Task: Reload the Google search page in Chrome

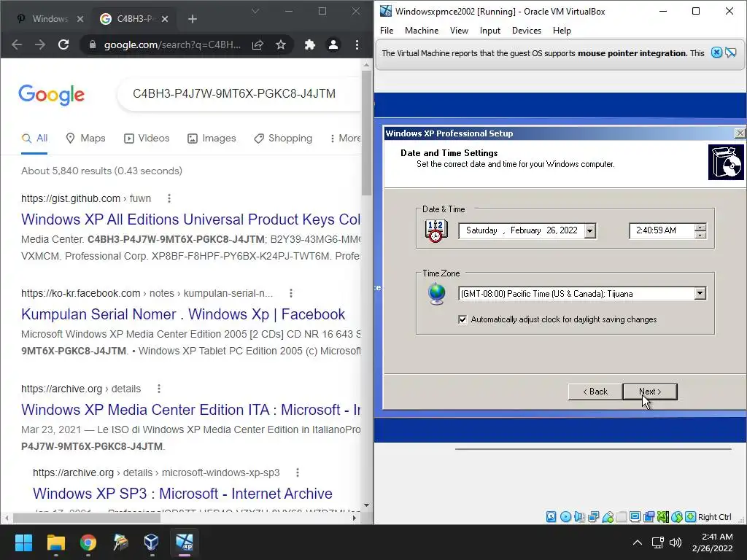Action: (63, 44)
